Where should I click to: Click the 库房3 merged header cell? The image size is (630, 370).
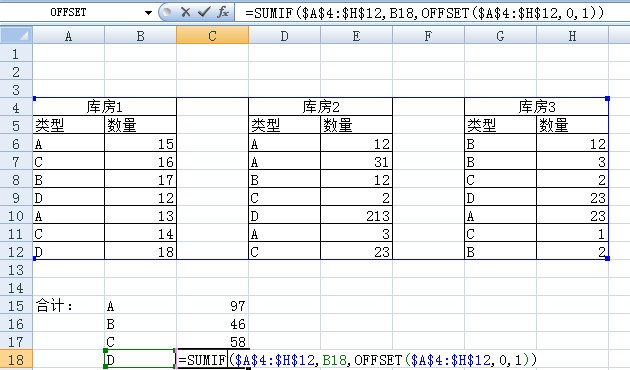(536, 107)
